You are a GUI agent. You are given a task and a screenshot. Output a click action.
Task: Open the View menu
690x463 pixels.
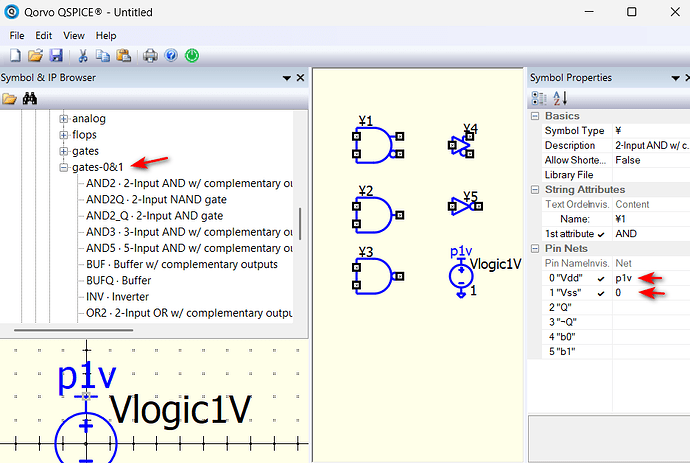pos(74,35)
